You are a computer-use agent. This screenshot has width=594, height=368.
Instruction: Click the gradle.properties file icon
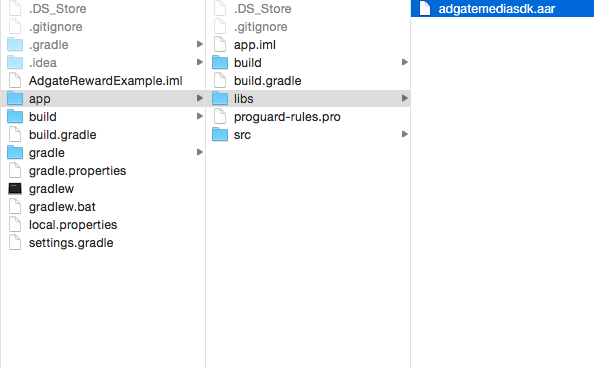pyautogui.click(x=15, y=171)
